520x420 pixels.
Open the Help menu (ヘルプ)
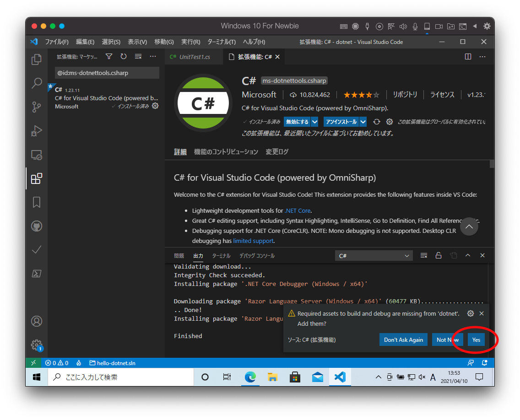click(x=254, y=42)
